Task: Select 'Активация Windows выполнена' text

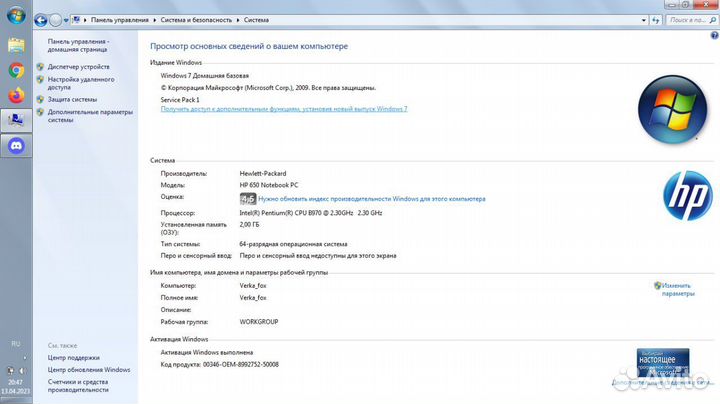Action: click(207, 353)
